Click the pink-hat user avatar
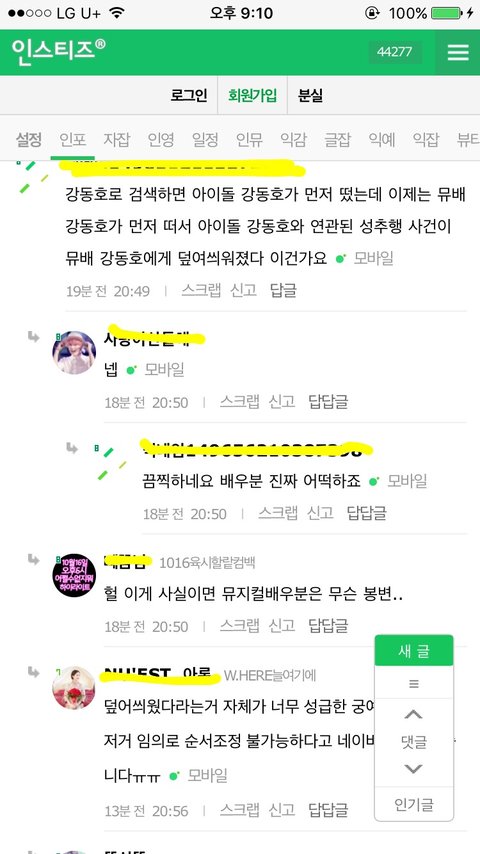480x854 pixels. 74,352
